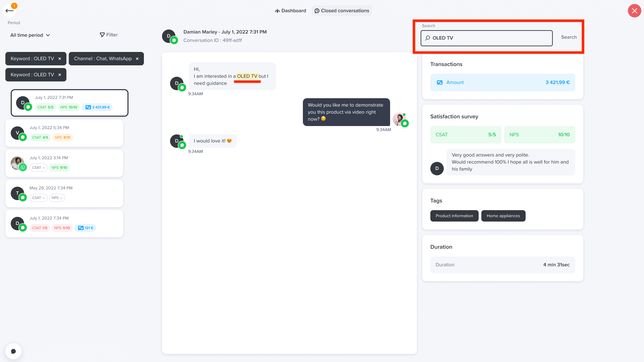The width and height of the screenshot is (644, 362).
Task: Switch to Closed conversations tab
Action: pyautogui.click(x=342, y=11)
